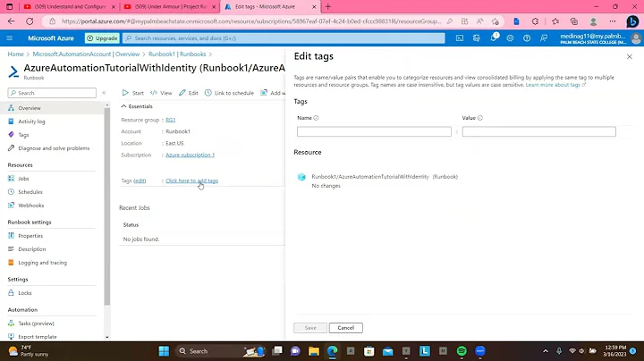Open the Azure portal hamburger menu
Image resolution: width=644 pixels, height=361 pixels.
point(10,38)
